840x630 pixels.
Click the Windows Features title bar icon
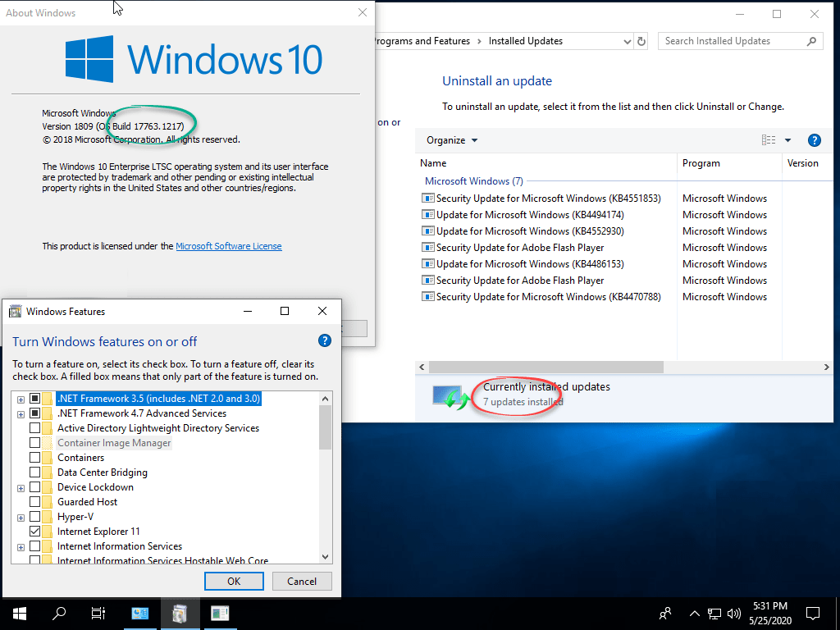point(15,311)
